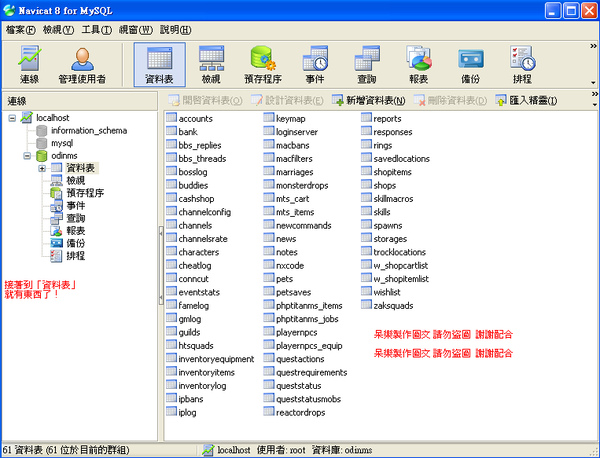Click the reports table icon
Image resolution: width=600 pixels, height=458 pixels.
point(366,117)
